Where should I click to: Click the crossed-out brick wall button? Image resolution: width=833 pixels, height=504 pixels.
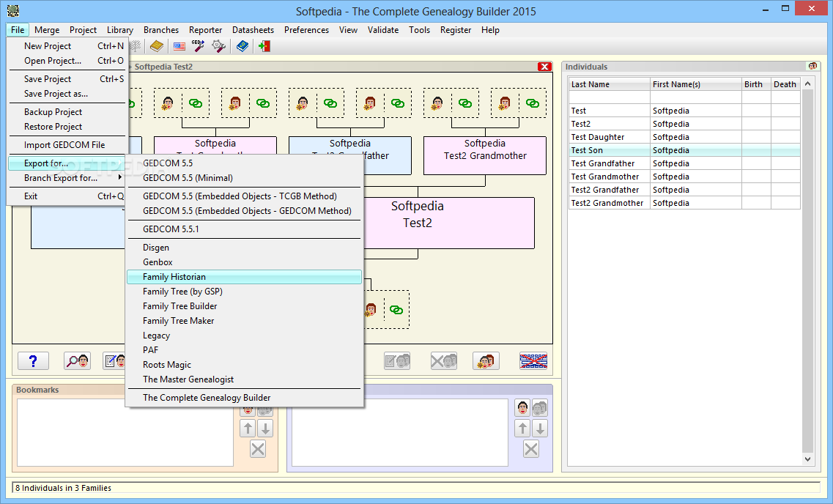coord(533,361)
